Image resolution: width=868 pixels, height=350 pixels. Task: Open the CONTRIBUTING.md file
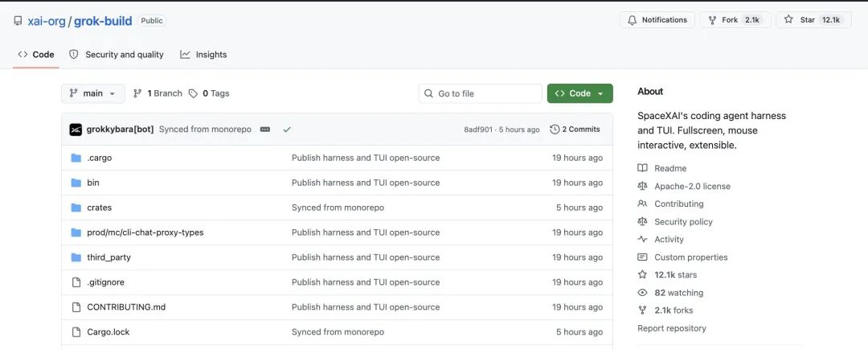click(x=126, y=307)
